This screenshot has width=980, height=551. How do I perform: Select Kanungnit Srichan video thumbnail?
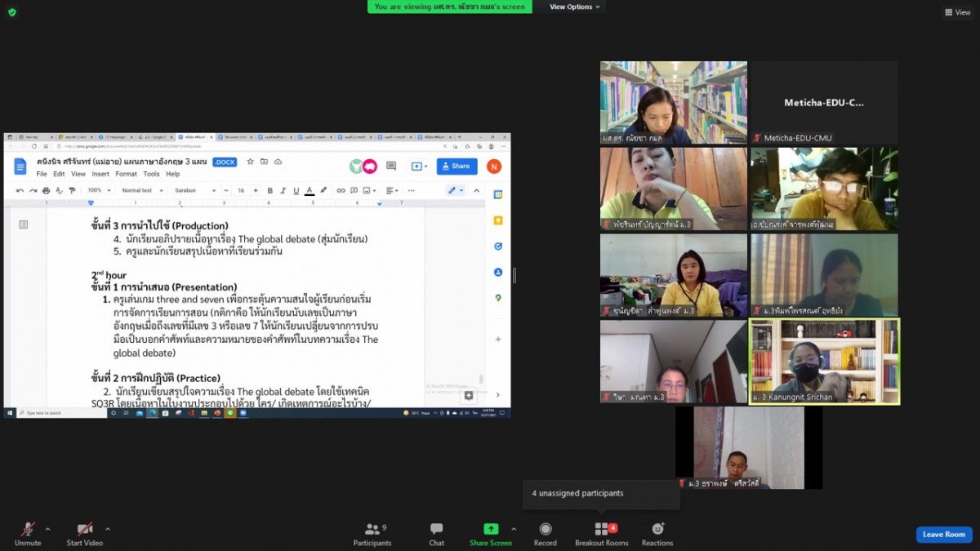(825, 362)
